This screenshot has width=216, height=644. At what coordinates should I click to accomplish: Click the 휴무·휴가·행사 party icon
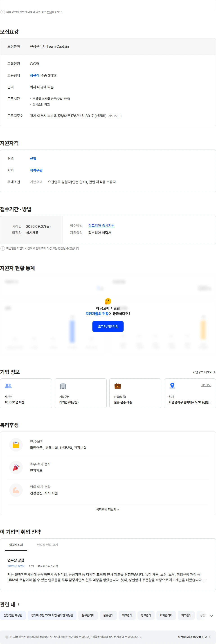coord(16,467)
